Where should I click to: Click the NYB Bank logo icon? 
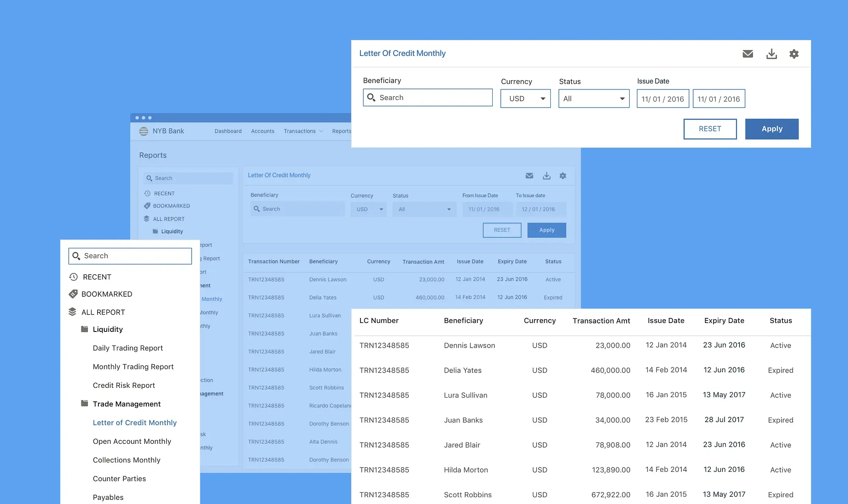pos(144,131)
